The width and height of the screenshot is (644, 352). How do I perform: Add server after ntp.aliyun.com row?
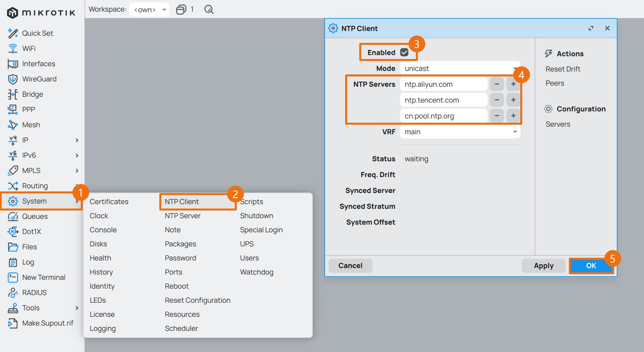[x=513, y=84]
